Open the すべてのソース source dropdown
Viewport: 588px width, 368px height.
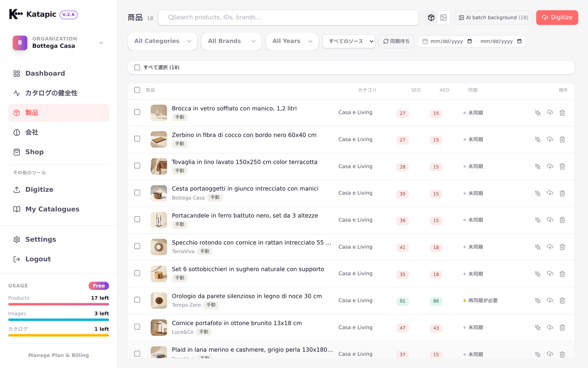[349, 41]
